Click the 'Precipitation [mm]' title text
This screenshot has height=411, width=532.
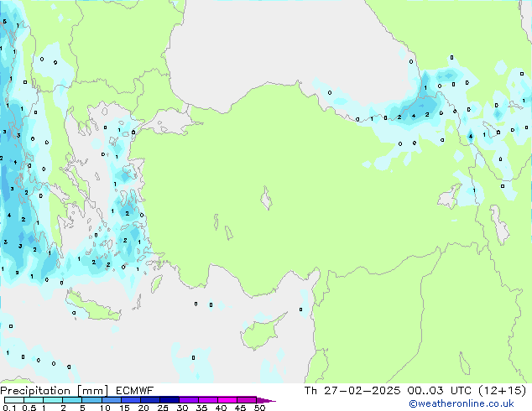[55, 391]
